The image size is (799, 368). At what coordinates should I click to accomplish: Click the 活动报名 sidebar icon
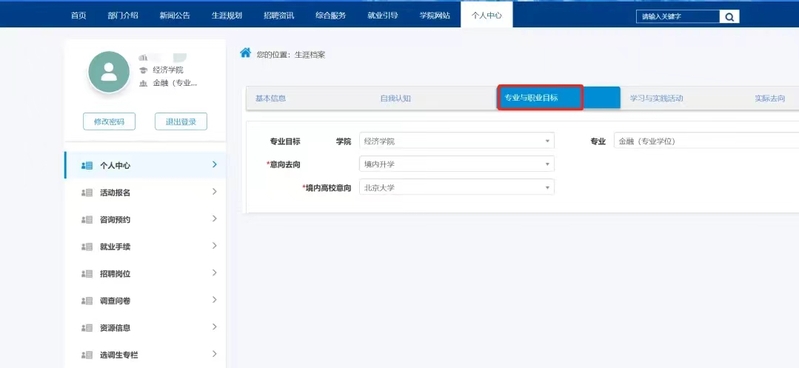[x=87, y=193]
